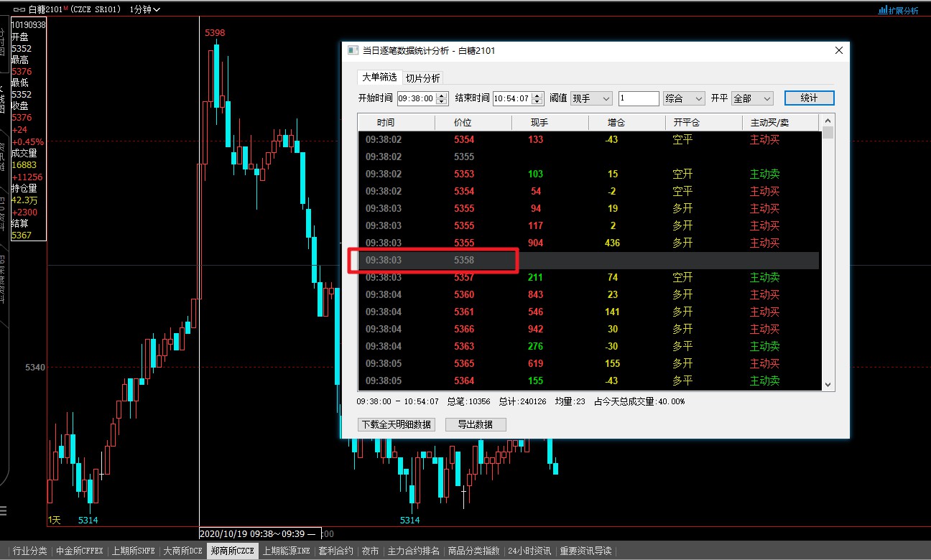Click the 导出数据 button
This screenshot has height=560, width=931.
[476, 424]
